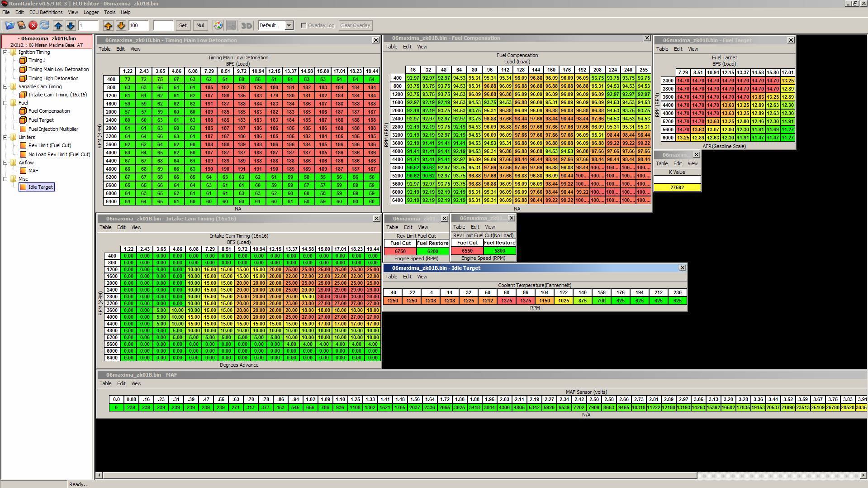Toggle the Overlay Log checkbox
868x488 pixels.
click(304, 25)
